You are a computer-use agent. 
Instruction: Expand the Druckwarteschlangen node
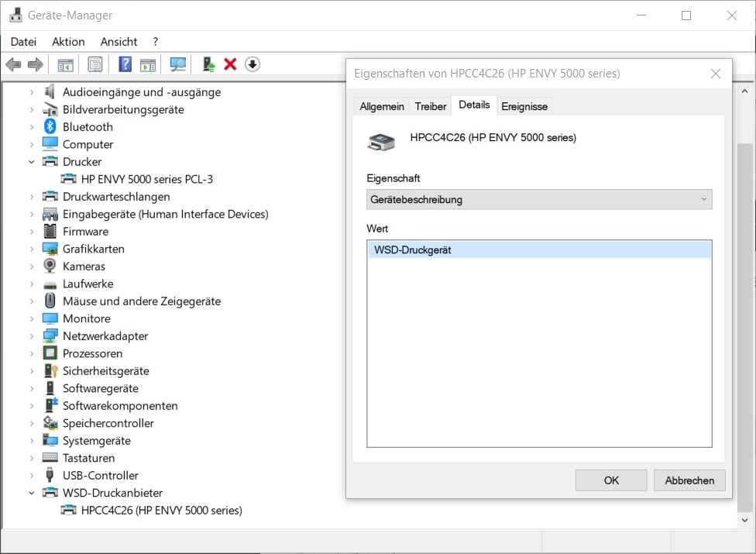point(32,197)
